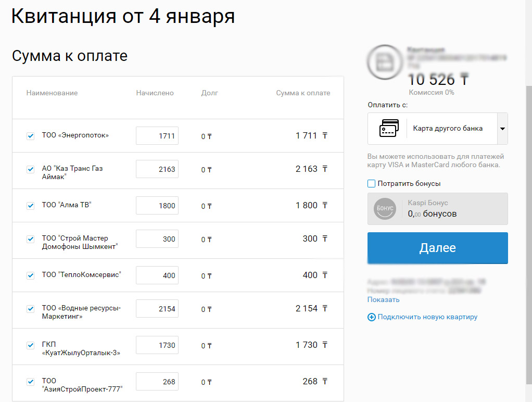Edit the КуатЖылуОрталык-3 amount field 1730
Image resolution: width=532 pixels, height=402 pixels.
157,345
